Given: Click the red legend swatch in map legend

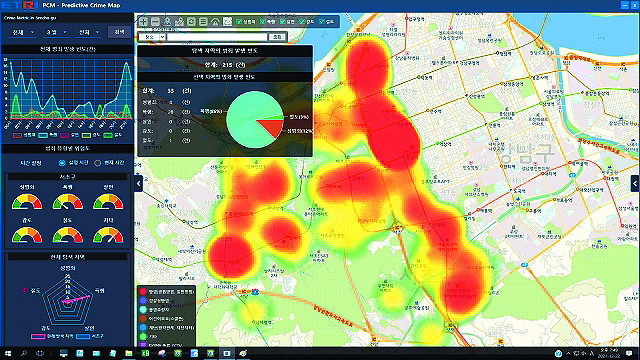Looking at the screenshot, I should (143, 291).
